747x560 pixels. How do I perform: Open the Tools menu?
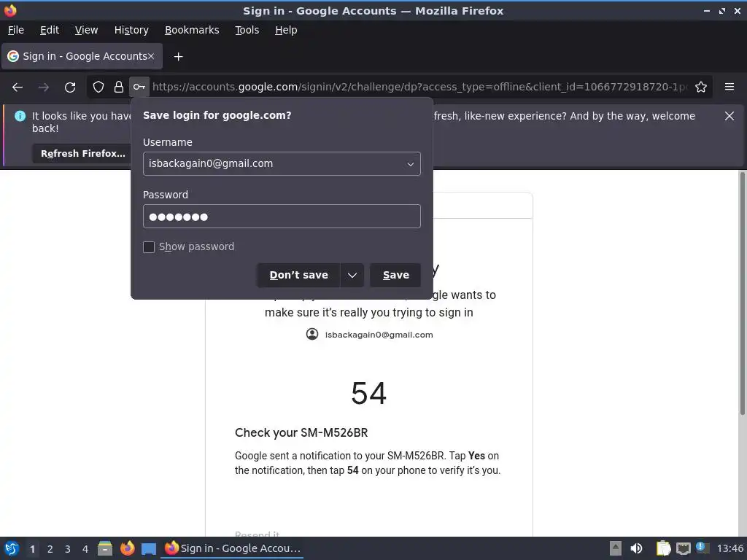point(247,30)
